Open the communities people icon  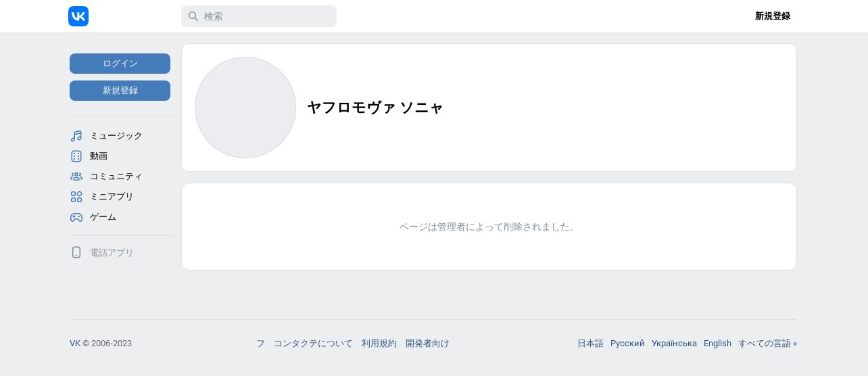tap(76, 177)
